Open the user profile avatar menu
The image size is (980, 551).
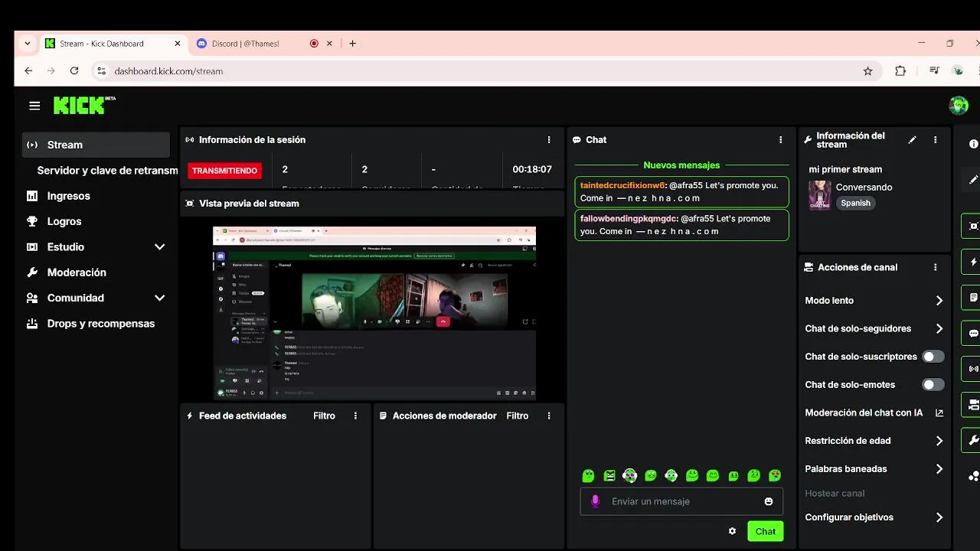click(959, 106)
